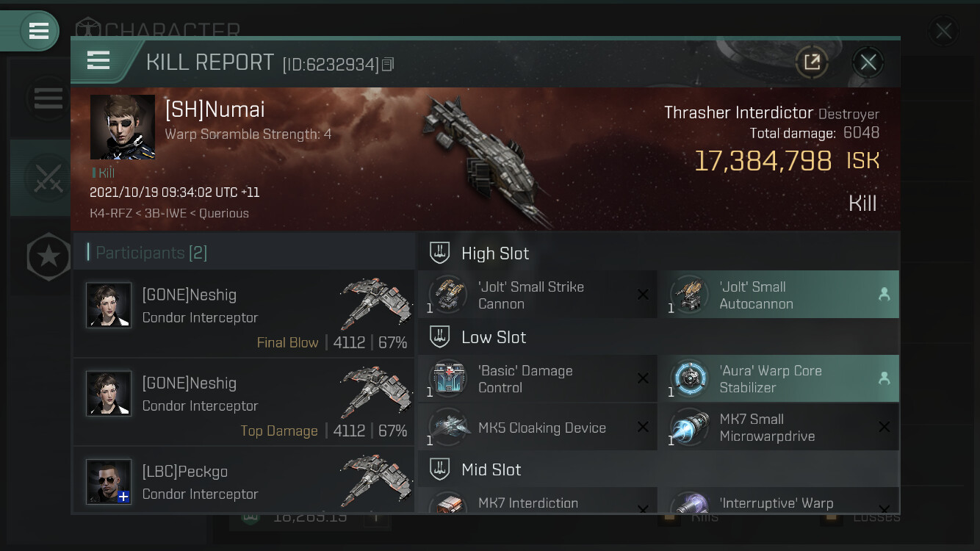Open the star hexagon sidebar tab

click(x=48, y=257)
